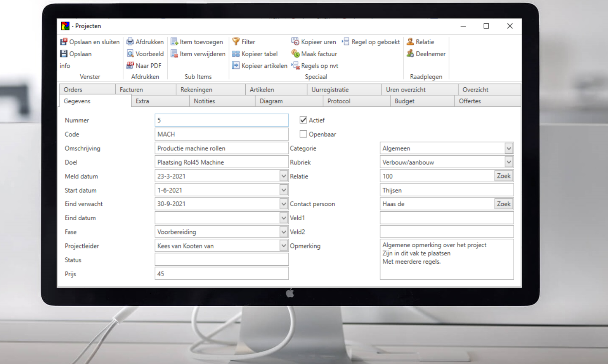Open the Relatie person icon
608x364 pixels.
pyautogui.click(x=410, y=41)
